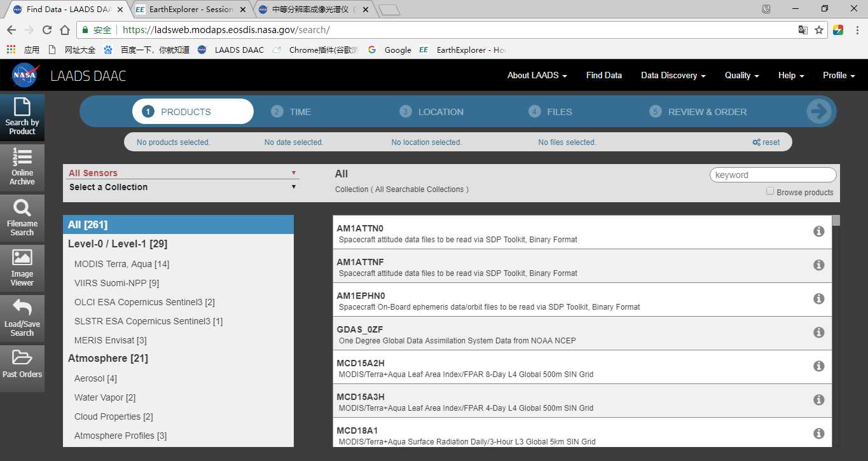Viewport: 868px width, 461px height.
Task: Click No date selected status text
Action: point(294,142)
